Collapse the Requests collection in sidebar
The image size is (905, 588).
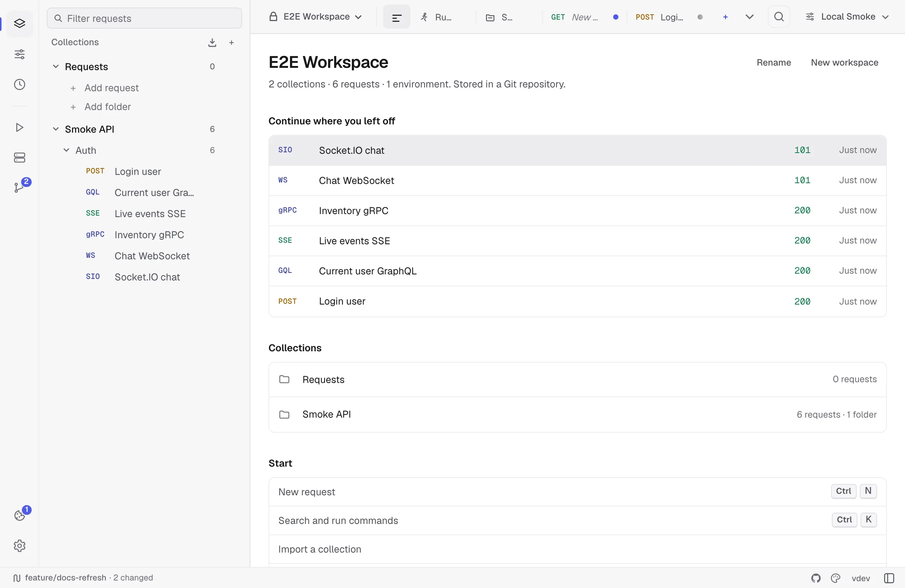click(x=55, y=66)
